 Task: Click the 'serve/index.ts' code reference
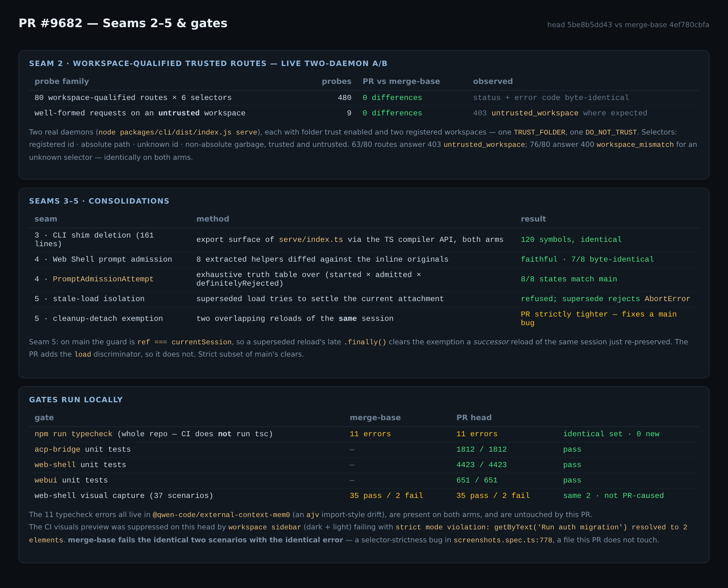311,240
